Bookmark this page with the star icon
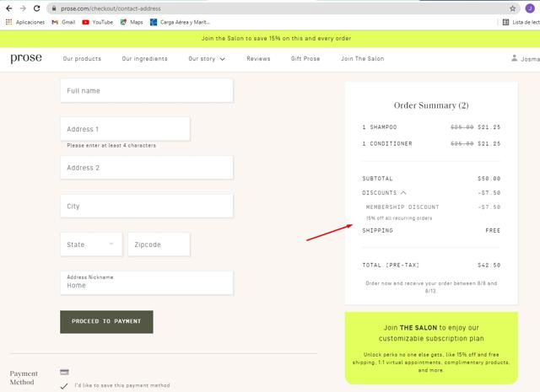Image resolution: width=540 pixels, height=392 pixels. [x=512, y=8]
